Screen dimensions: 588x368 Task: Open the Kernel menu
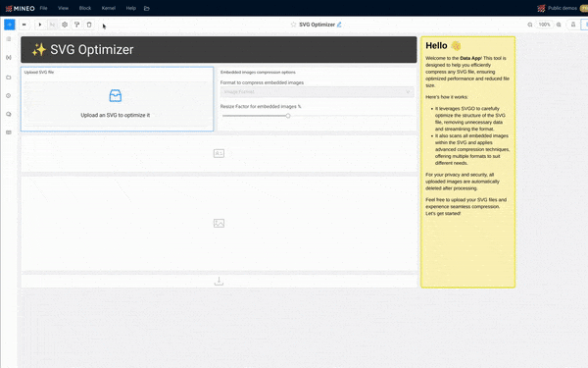pyautogui.click(x=109, y=8)
